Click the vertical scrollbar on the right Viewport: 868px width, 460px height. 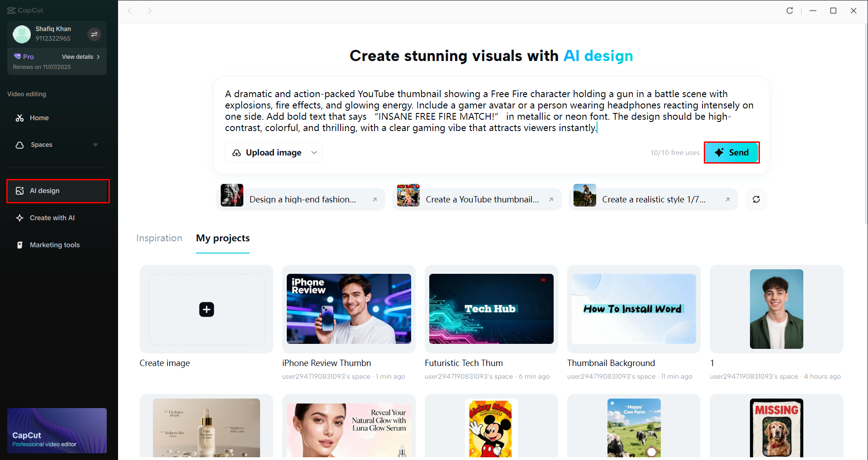point(866,124)
